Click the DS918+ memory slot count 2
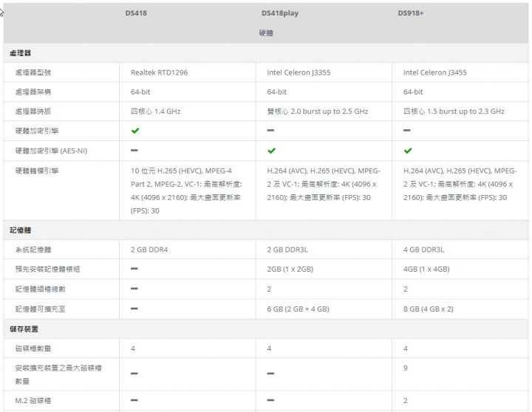The image size is (532, 412). pyautogui.click(x=406, y=289)
